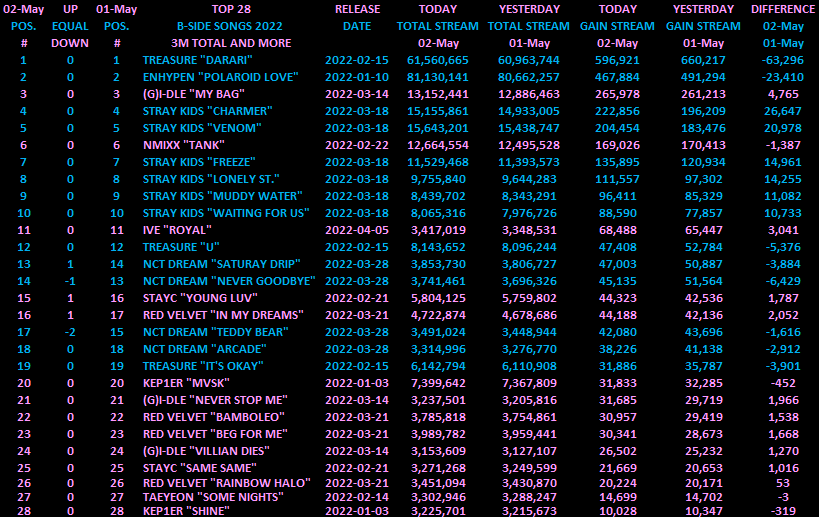819x517 pixels.
Task: Click total stream value 81,130,141
Action: tap(438, 77)
